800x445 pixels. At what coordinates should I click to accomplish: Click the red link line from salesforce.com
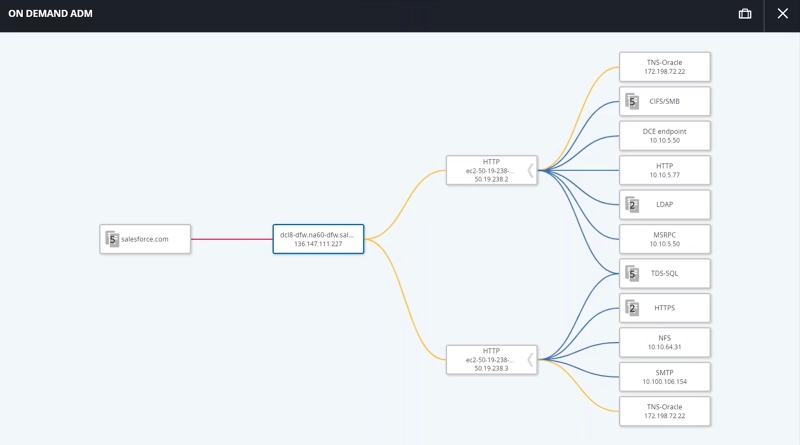231,239
